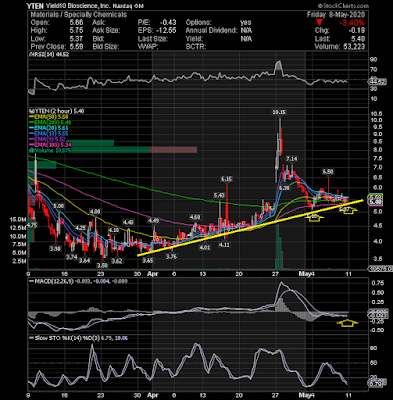Viewport: 393px width, 400px height.
Task: Click the 3.50 lowest price label
Action: click(102, 265)
